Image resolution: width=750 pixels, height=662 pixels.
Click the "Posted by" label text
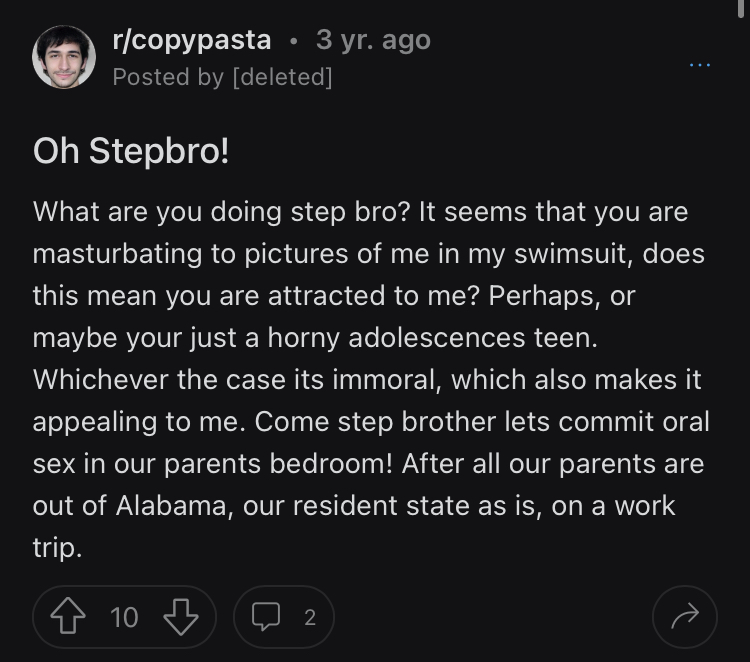[168, 76]
